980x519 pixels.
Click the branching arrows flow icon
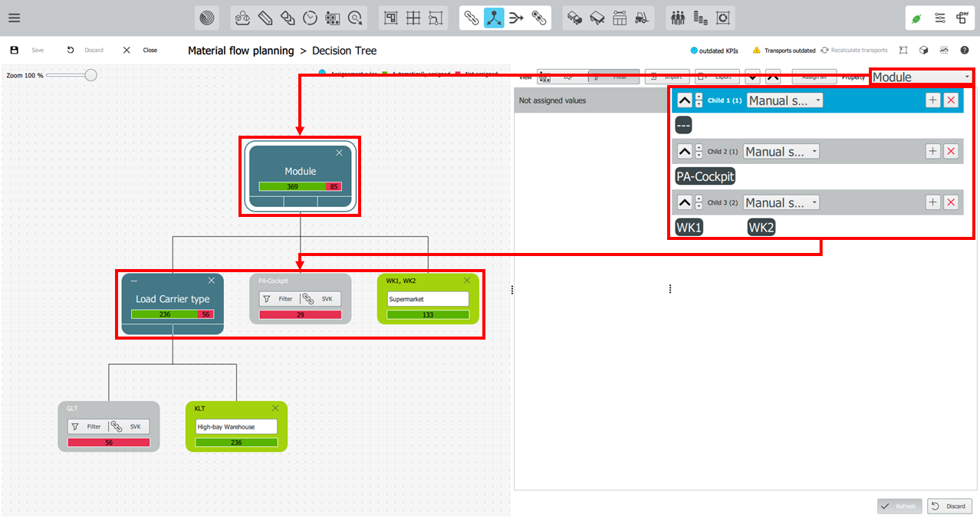pyautogui.click(x=517, y=18)
